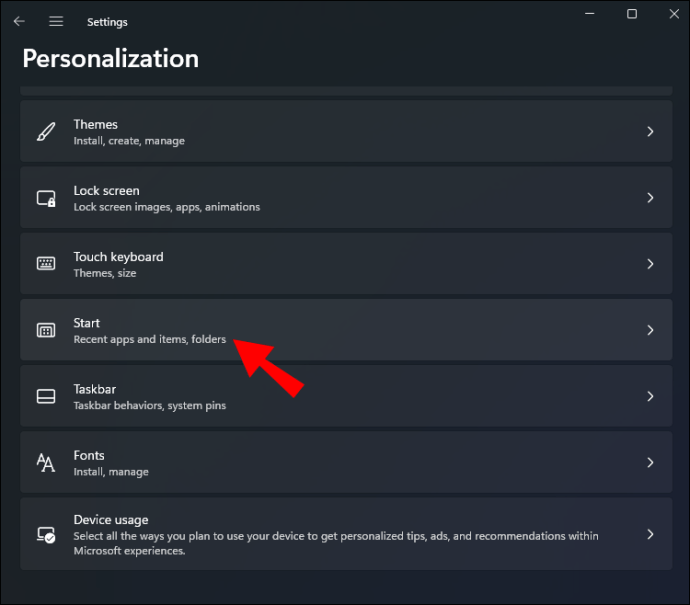690x605 pixels.
Task: Click the back arrow icon
Action: 19,21
